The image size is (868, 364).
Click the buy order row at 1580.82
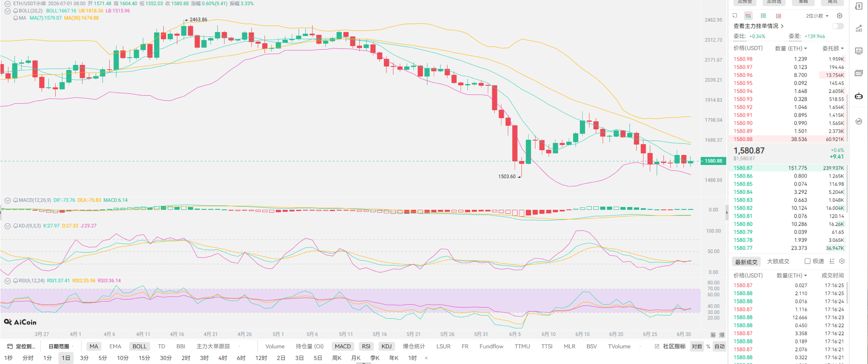(x=788, y=208)
